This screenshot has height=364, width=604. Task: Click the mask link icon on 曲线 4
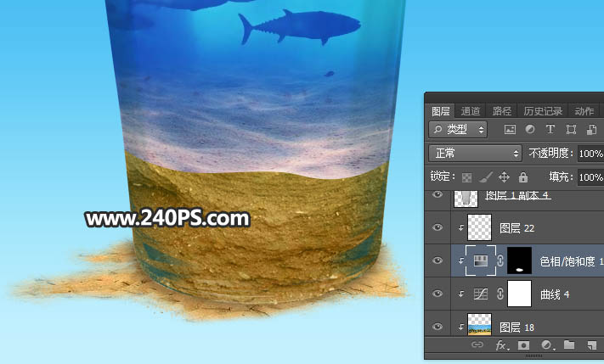click(x=500, y=294)
